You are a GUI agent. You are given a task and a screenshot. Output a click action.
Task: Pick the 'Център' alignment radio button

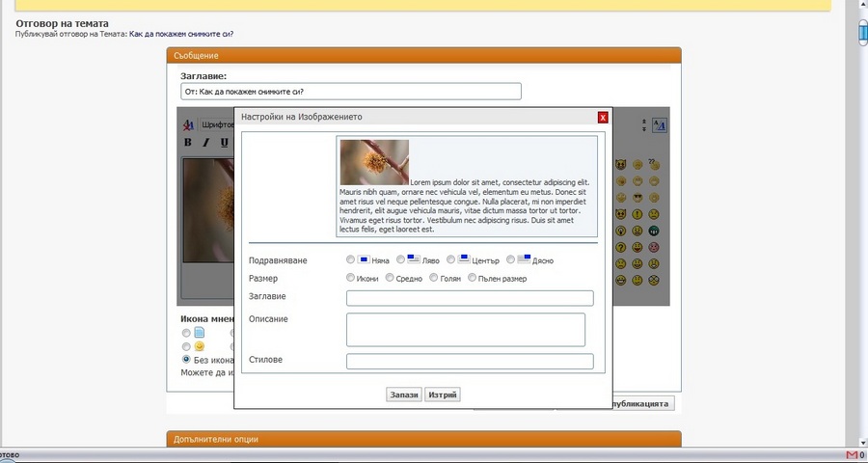tap(451, 260)
